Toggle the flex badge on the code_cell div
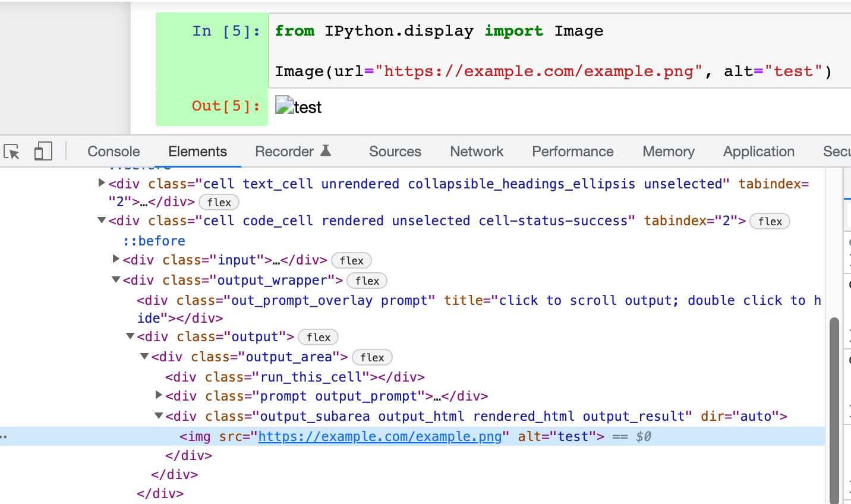The width and height of the screenshot is (851, 504). coord(770,221)
